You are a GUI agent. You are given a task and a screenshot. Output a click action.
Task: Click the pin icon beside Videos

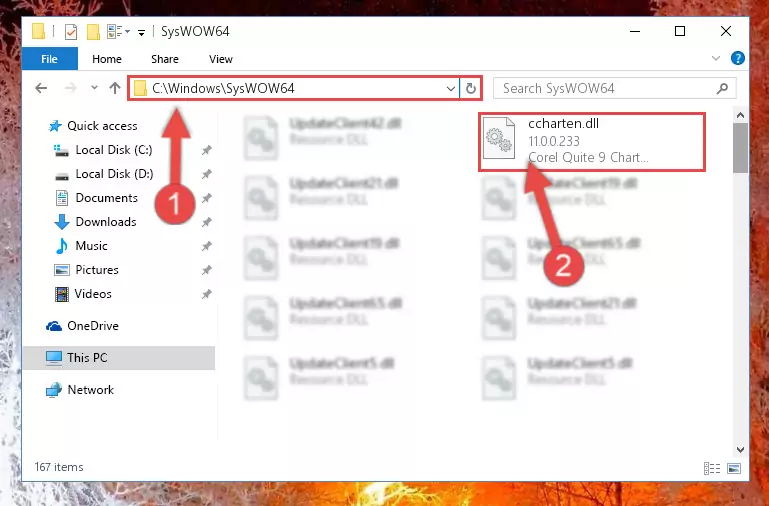(207, 294)
